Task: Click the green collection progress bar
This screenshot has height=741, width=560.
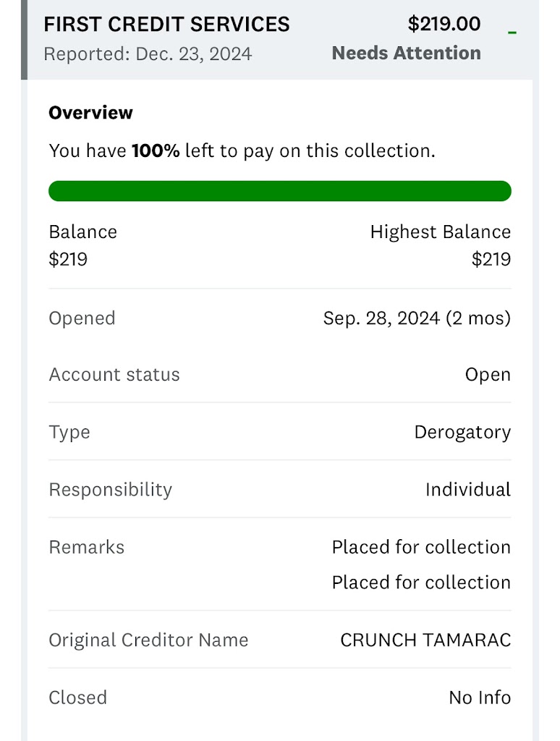Action: [279, 191]
